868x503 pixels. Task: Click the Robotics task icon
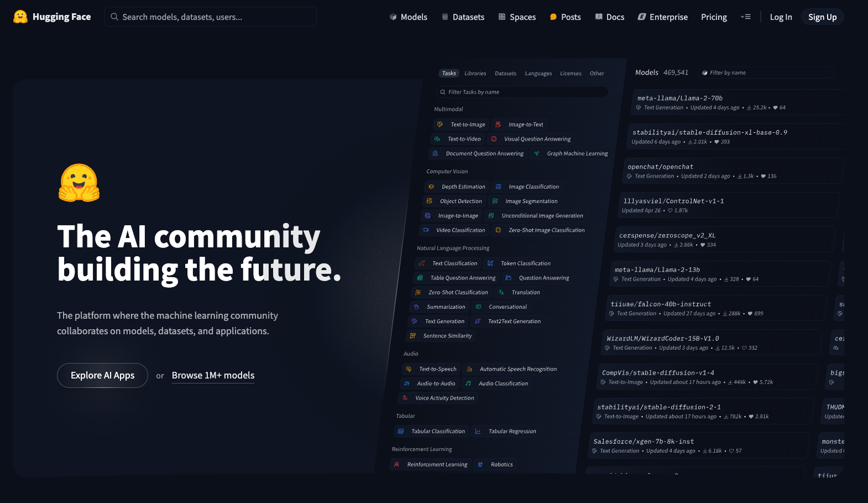(x=480, y=465)
